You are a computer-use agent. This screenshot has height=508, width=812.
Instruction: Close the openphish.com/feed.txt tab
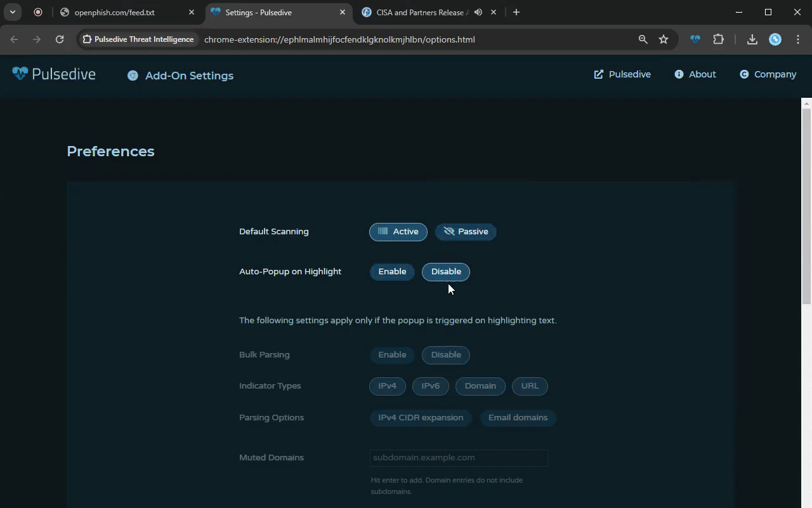pyautogui.click(x=192, y=12)
